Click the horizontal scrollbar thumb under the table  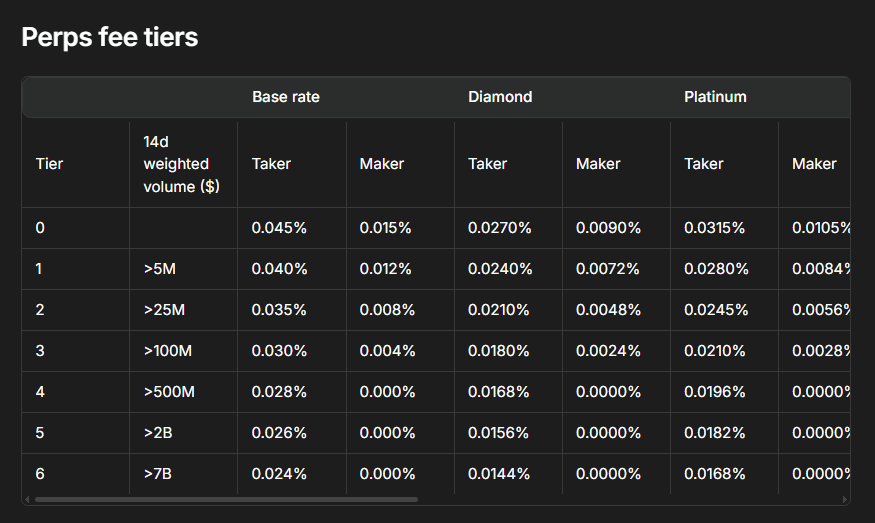pyautogui.click(x=225, y=498)
